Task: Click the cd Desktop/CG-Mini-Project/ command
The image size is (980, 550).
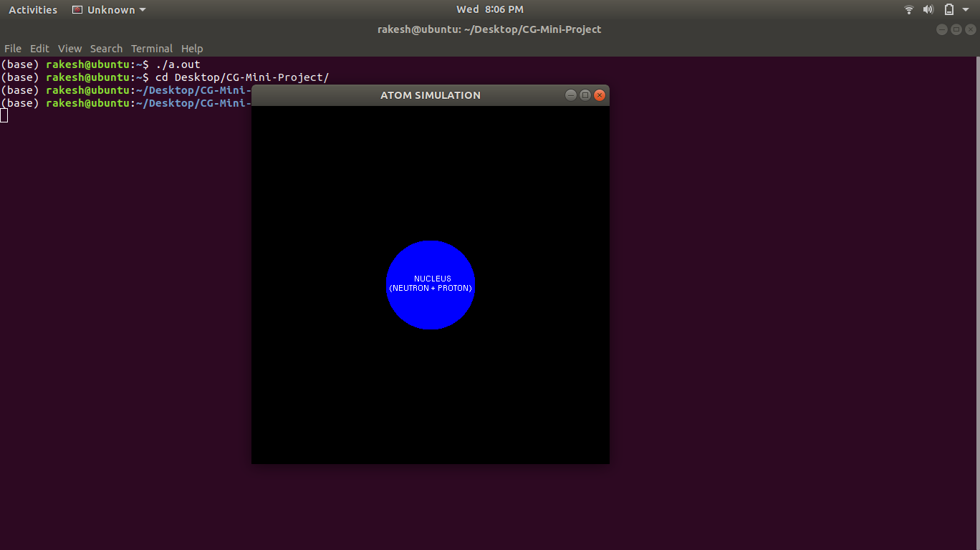Action: coord(242,77)
